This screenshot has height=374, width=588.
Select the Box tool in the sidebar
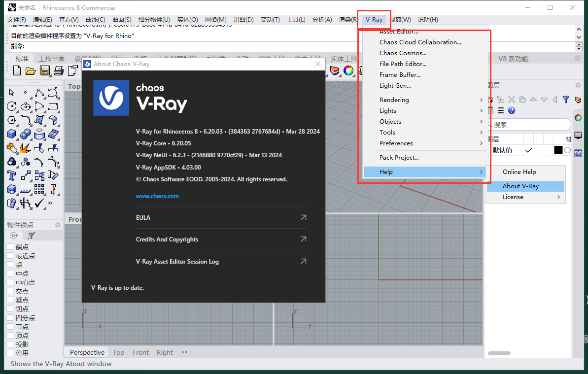[11, 134]
